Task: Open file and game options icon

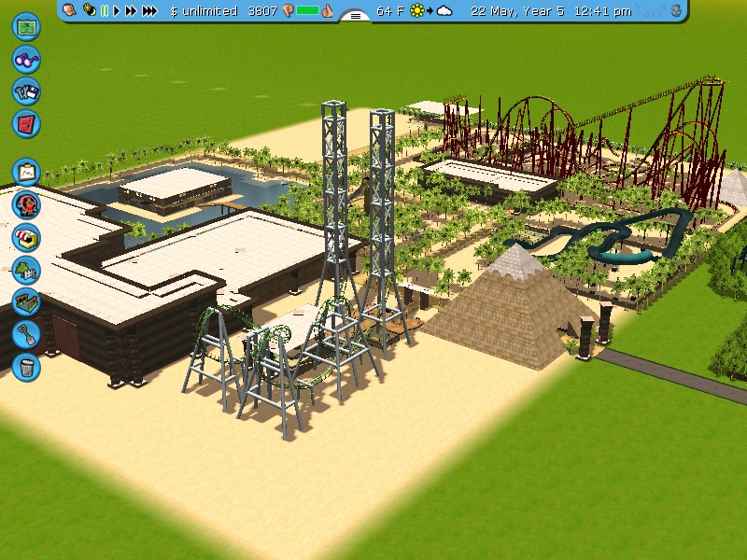Action: point(26,91)
